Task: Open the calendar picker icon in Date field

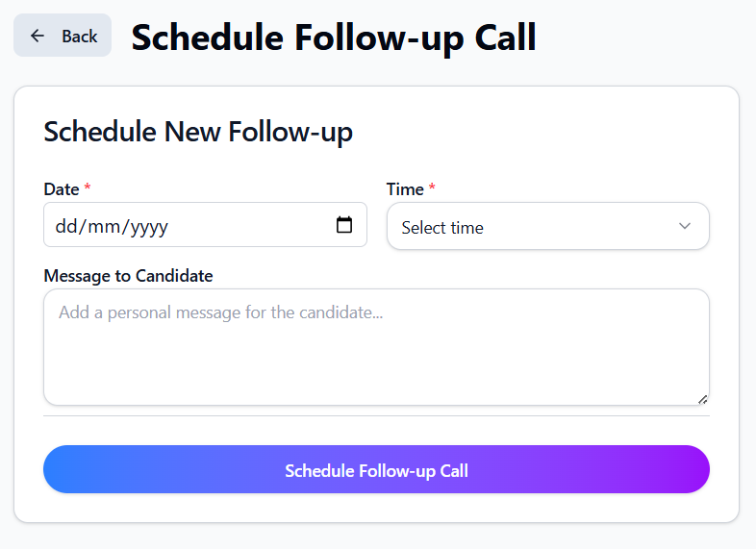Action: 344,225
